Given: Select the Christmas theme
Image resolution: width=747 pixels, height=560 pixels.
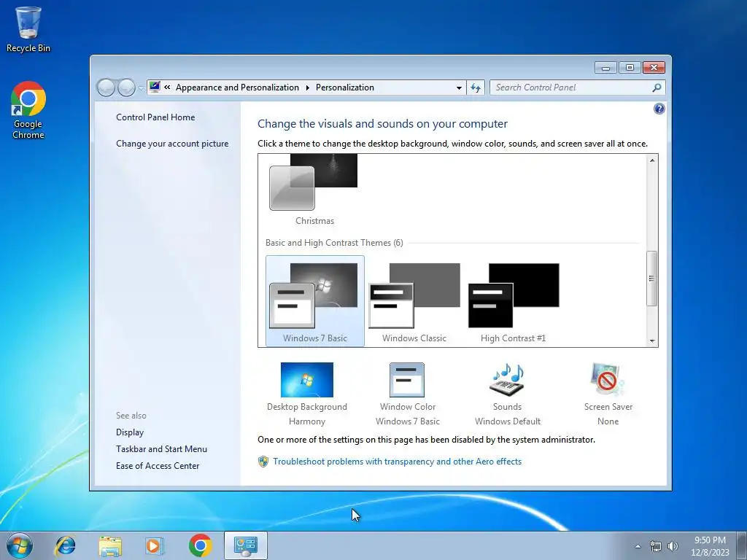Looking at the screenshot, I should (314, 190).
